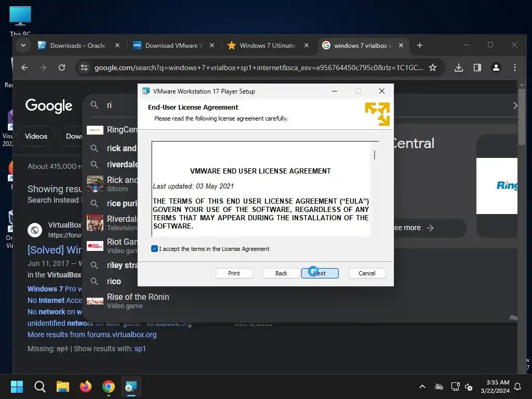Viewport: 532px width, 399px height.
Task: Open the No Internet Access sitelink
Action: coord(55,300)
